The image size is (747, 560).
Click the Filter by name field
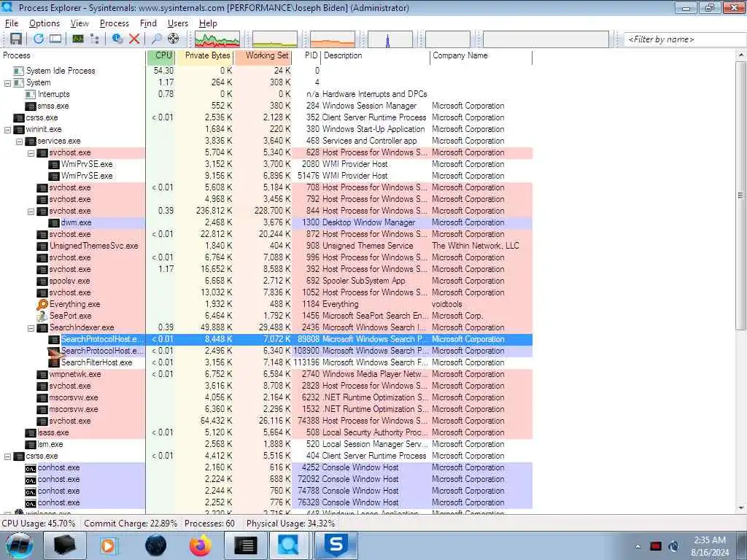click(684, 39)
